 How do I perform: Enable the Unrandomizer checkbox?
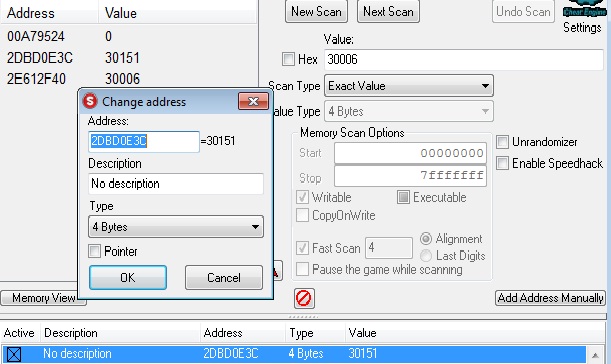point(502,142)
